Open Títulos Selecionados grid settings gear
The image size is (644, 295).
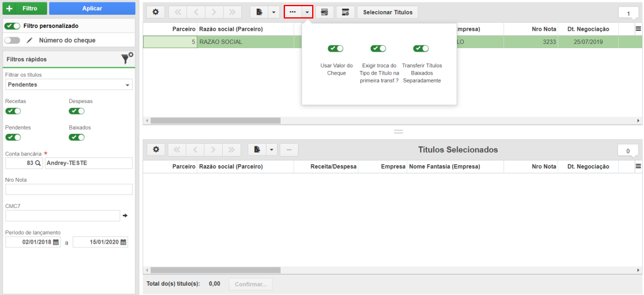155,149
